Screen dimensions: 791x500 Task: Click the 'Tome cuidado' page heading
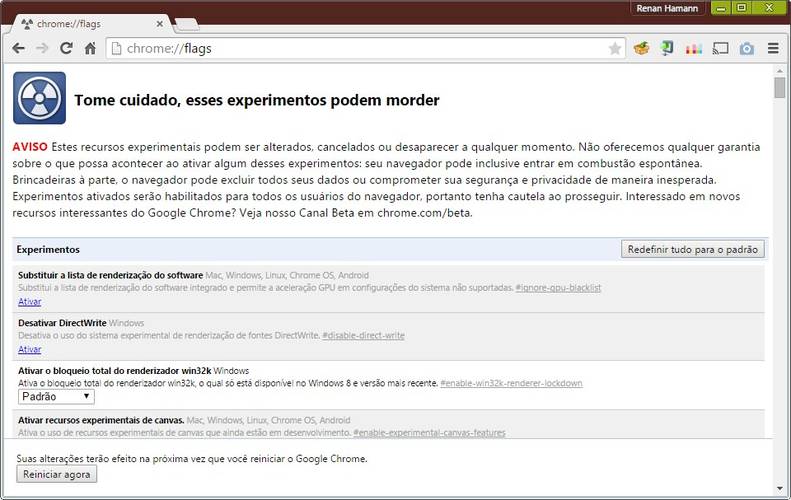coord(257,100)
